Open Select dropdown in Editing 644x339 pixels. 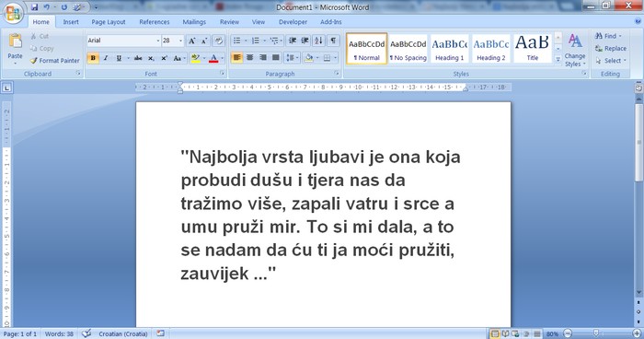611,61
